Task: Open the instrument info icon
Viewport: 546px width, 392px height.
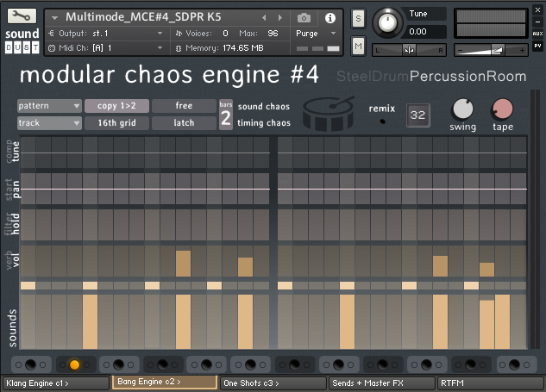Action: click(330, 18)
